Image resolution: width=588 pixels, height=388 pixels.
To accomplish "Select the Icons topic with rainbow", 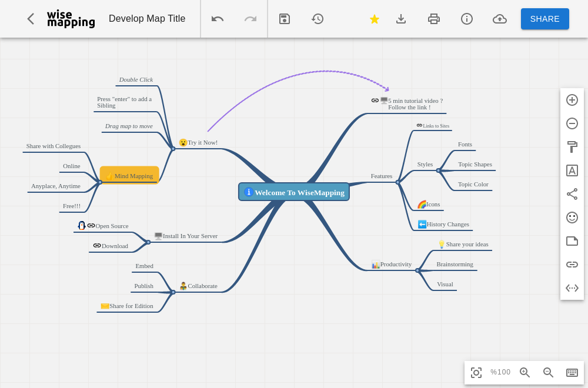I will click(x=429, y=205).
